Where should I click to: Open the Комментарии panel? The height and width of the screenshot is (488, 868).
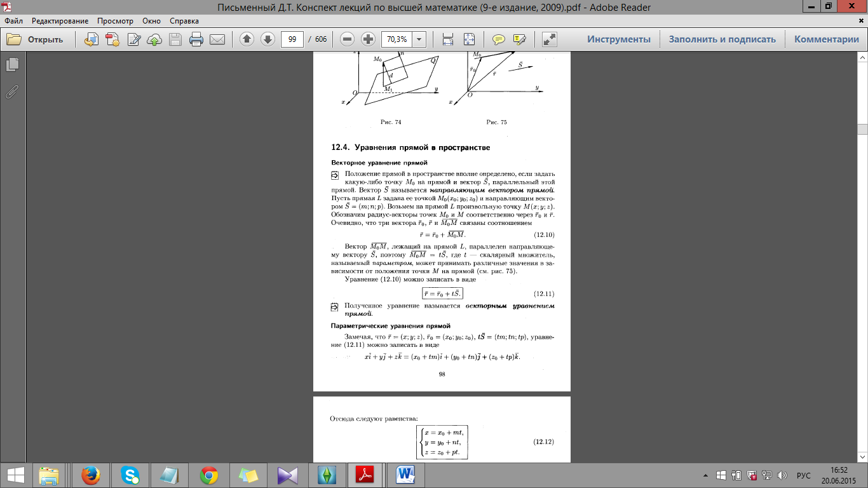pyautogui.click(x=827, y=39)
